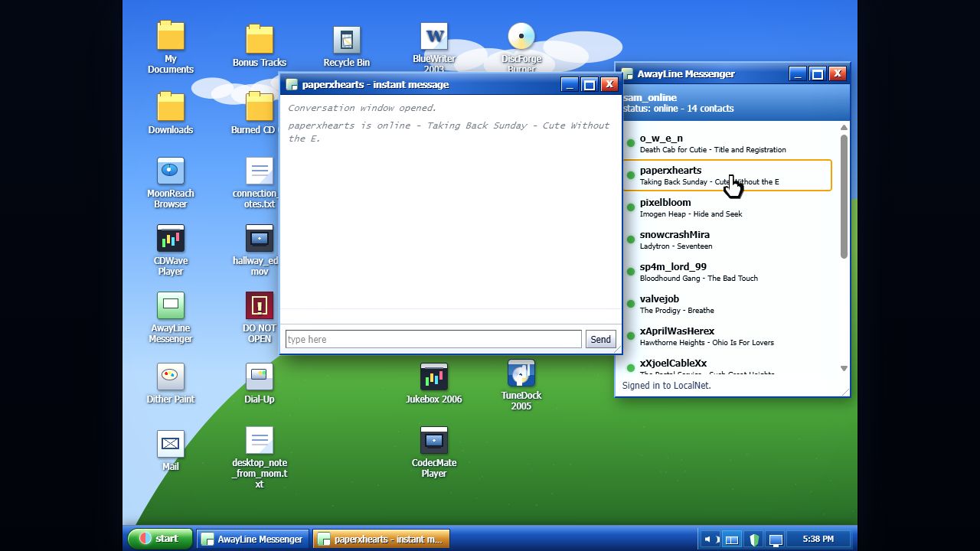Image resolution: width=980 pixels, height=551 pixels.
Task: Open desktop_note_from_mom.txt file icon
Action: click(x=260, y=458)
